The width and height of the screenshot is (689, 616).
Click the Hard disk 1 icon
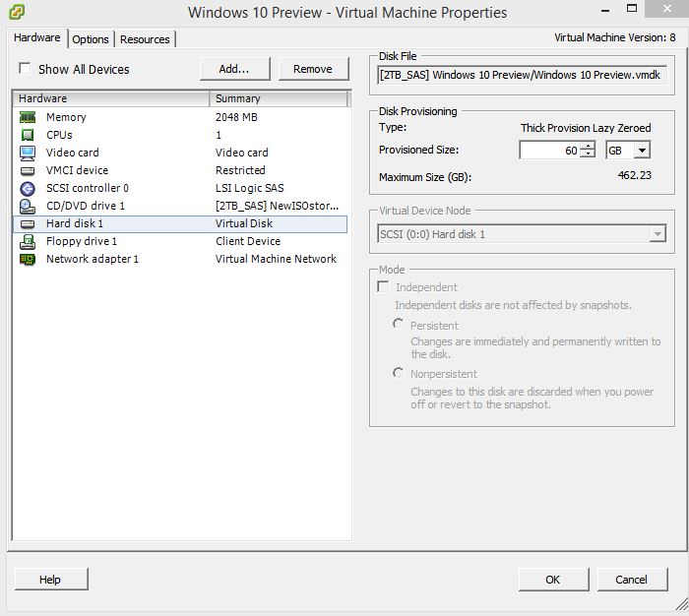point(28,224)
